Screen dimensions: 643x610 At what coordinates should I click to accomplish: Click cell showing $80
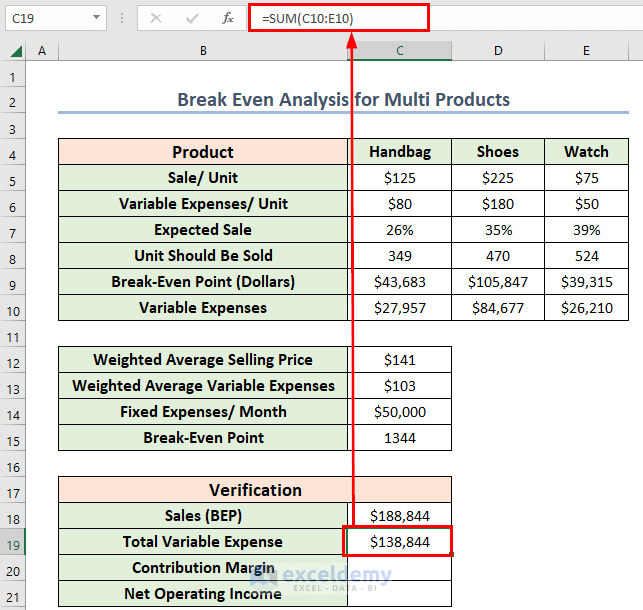coord(400,204)
